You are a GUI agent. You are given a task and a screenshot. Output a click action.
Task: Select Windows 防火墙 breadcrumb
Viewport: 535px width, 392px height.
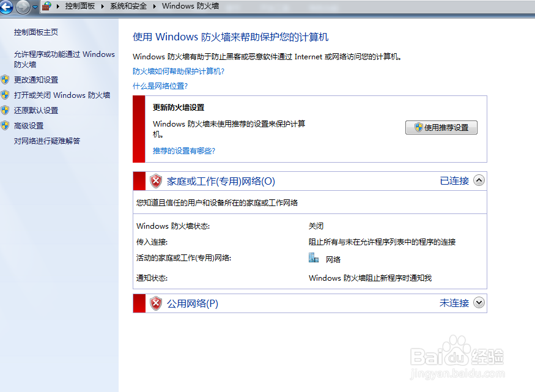tap(190, 6)
